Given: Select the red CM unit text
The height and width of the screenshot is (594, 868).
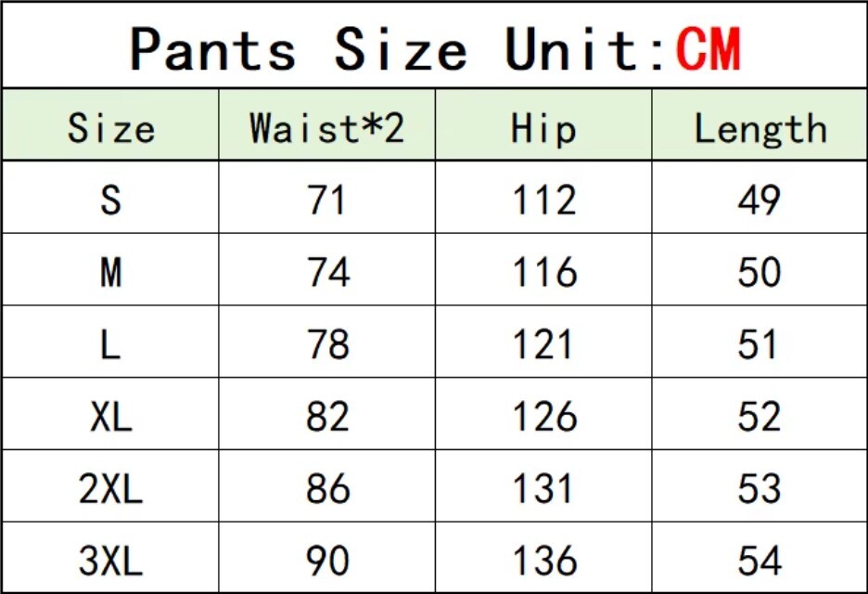Looking at the screenshot, I should pyautogui.click(x=708, y=49).
